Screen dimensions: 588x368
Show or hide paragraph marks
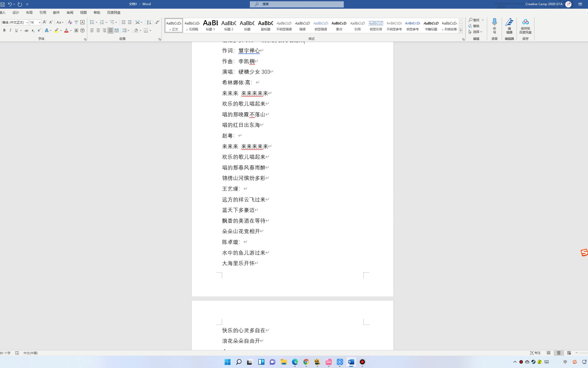point(157,22)
